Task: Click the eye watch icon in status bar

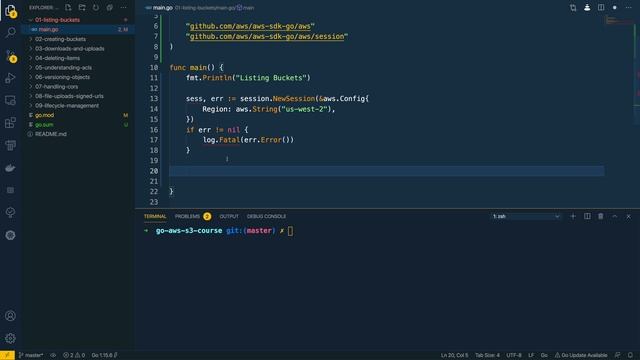Action: (53, 355)
